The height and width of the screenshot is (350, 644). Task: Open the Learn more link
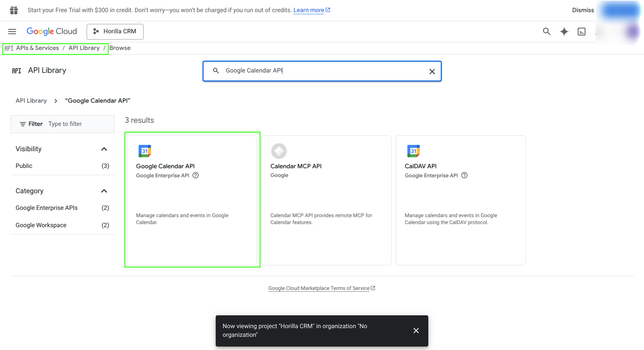click(312, 10)
